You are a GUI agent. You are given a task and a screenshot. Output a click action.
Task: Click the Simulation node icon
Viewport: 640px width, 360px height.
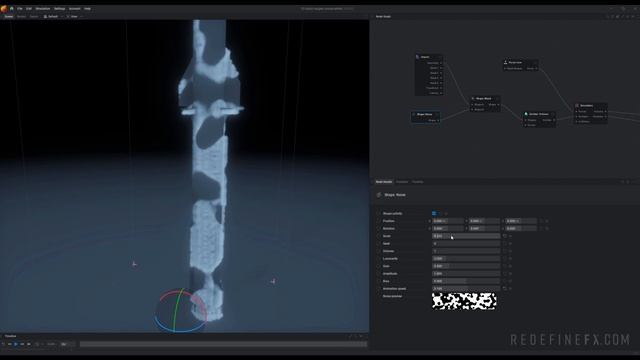[577, 105]
